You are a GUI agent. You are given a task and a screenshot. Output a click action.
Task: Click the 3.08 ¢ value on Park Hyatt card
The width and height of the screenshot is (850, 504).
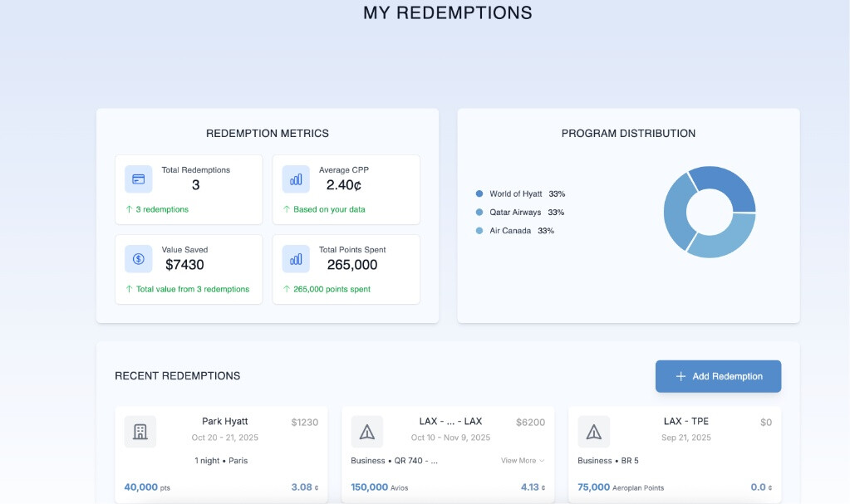(x=304, y=487)
